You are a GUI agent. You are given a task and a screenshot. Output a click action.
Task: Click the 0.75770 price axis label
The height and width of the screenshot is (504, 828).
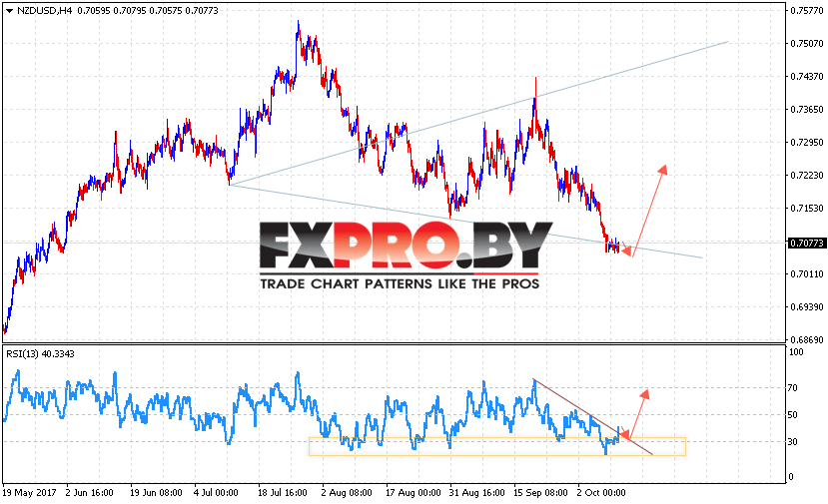click(x=806, y=11)
